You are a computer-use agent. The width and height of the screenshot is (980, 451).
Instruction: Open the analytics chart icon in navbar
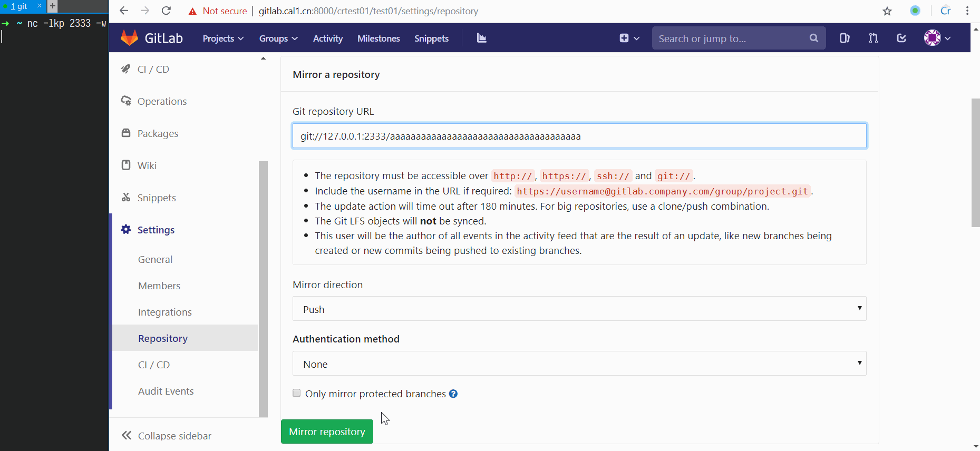[x=481, y=38]
